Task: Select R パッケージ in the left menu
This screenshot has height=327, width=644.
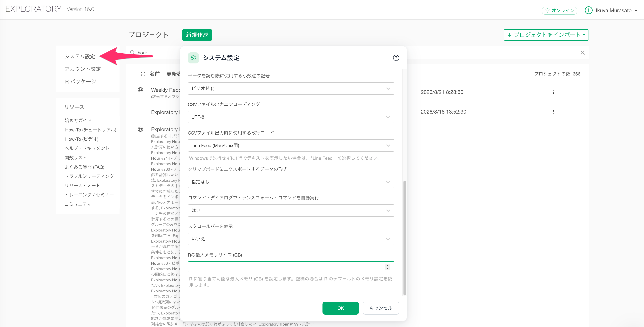Action: click(x=80, y=82)
